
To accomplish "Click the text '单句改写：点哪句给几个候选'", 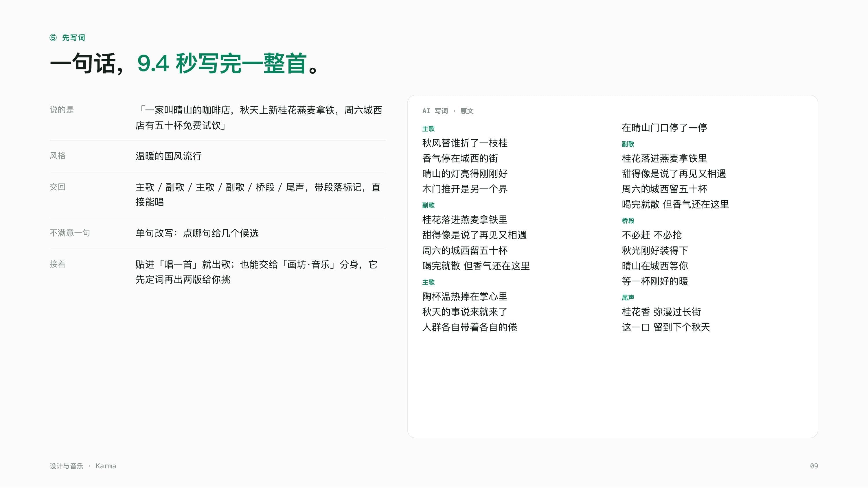I will (197, 233).
